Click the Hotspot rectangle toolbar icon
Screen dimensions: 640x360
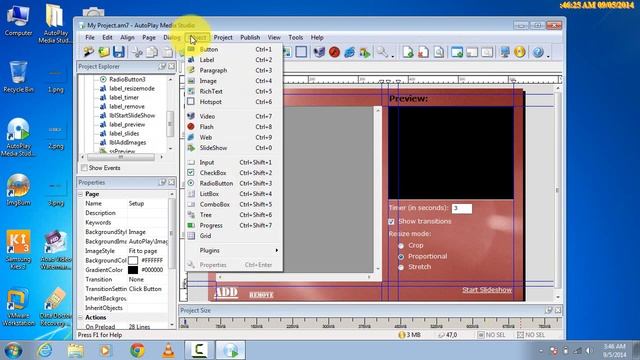301,52
